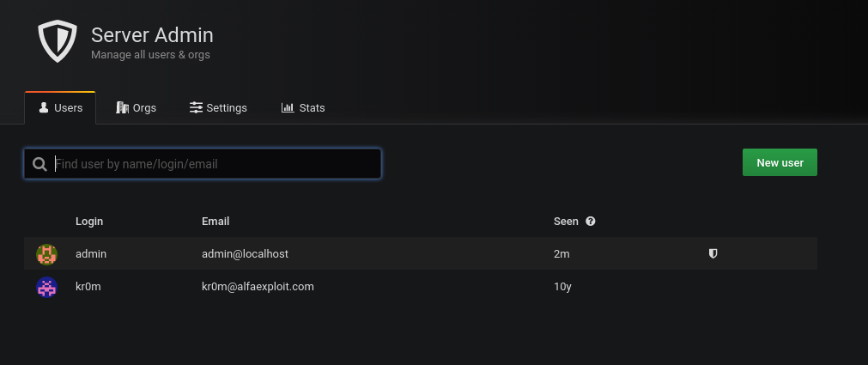Open the admin user's avatar

tap(46, 254)
